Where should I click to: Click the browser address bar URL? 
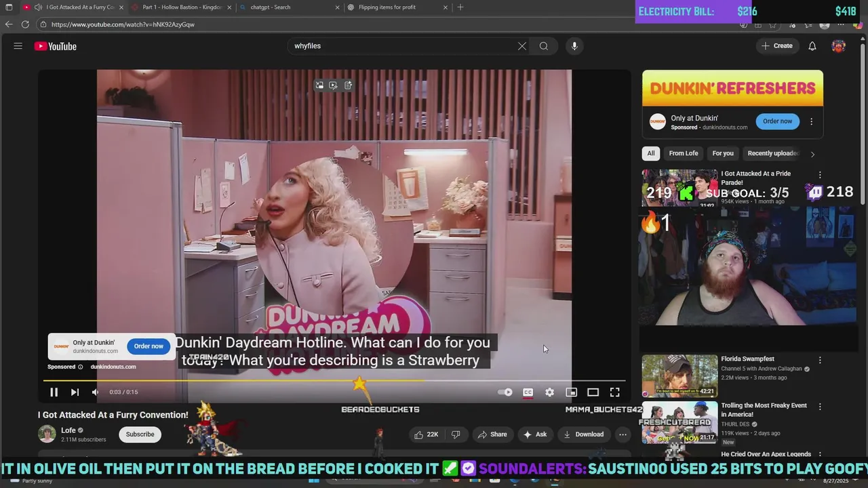[123, 24]
